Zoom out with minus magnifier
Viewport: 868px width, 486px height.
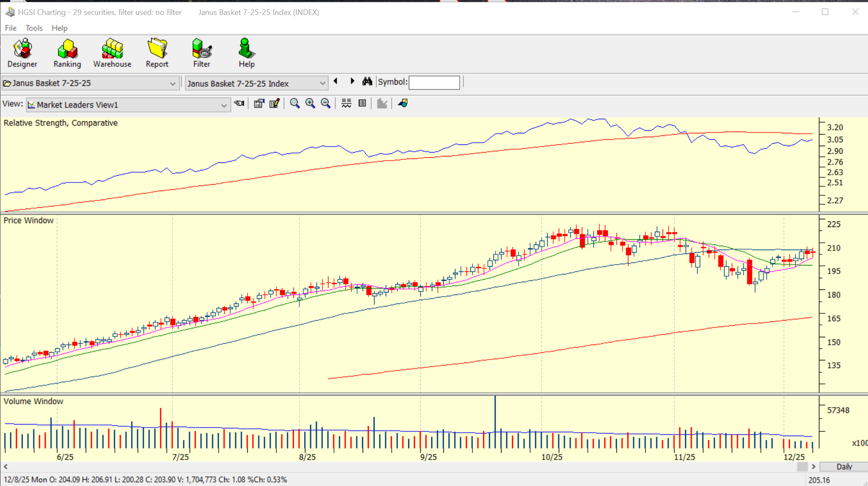(x=325, y=103)
